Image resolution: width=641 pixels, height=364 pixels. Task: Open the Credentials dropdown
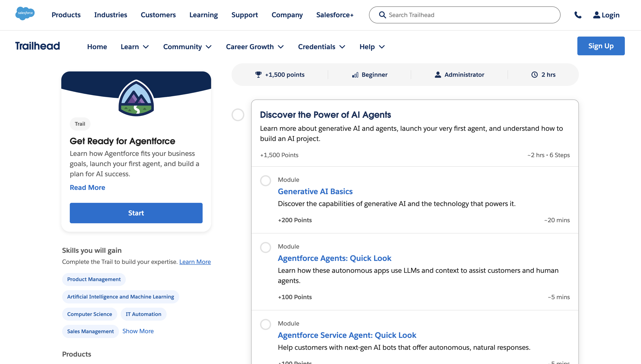pyautogui.click(x=321, y=47)
